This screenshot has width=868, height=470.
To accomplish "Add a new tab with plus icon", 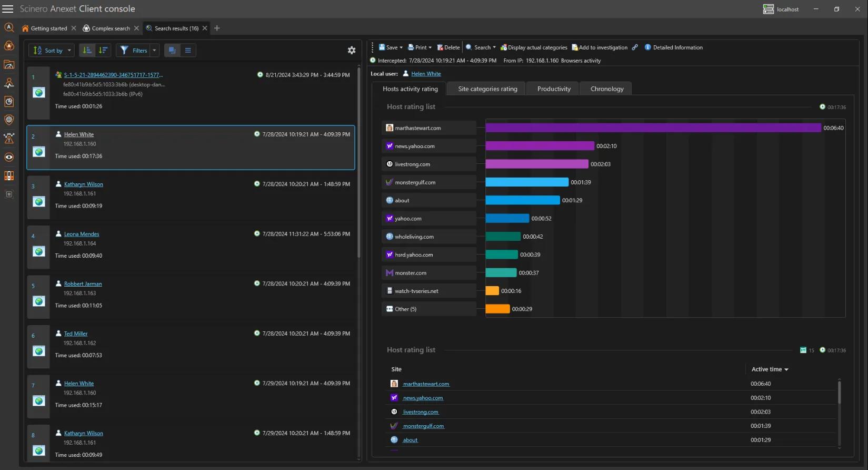I will [x=217, y=28].
